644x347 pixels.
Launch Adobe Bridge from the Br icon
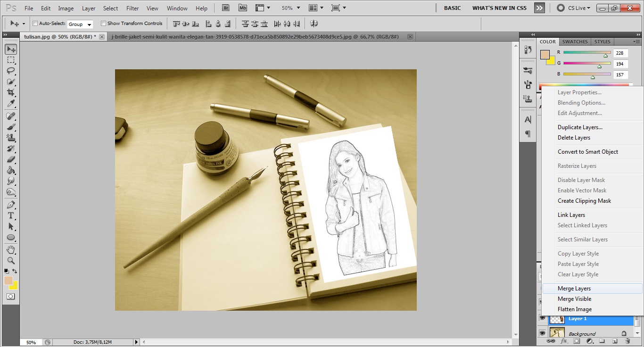[x=226, y=8]
